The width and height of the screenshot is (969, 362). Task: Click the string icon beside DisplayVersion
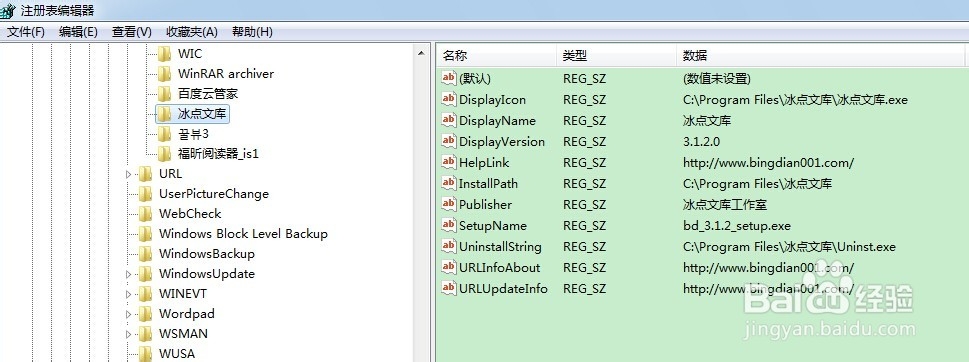click(x=449, y=141)
